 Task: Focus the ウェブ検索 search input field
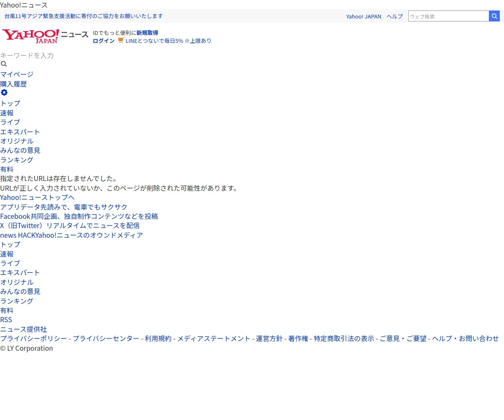pos(449,16)
